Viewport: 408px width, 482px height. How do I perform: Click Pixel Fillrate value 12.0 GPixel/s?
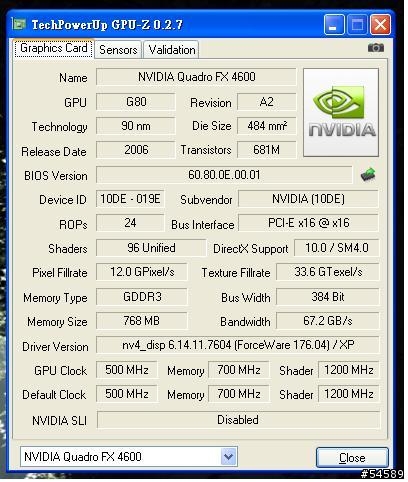pos(142,272)
